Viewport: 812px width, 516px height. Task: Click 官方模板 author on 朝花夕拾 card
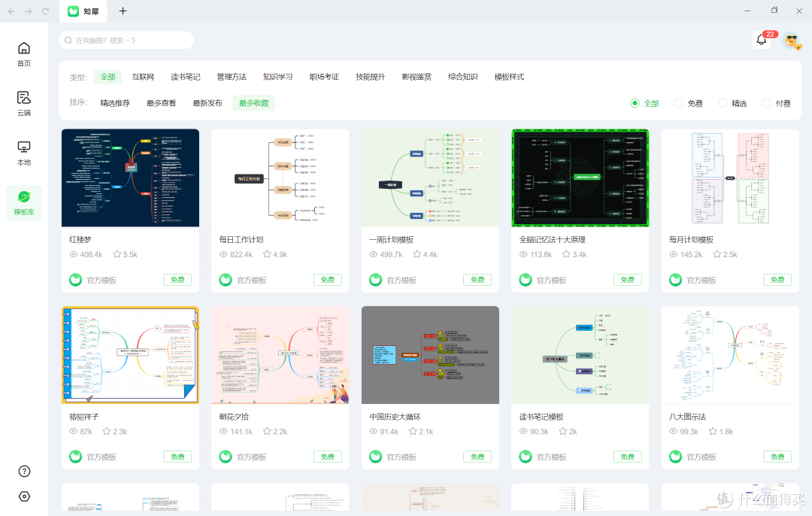pyautogui.click(x=251, y=457)
